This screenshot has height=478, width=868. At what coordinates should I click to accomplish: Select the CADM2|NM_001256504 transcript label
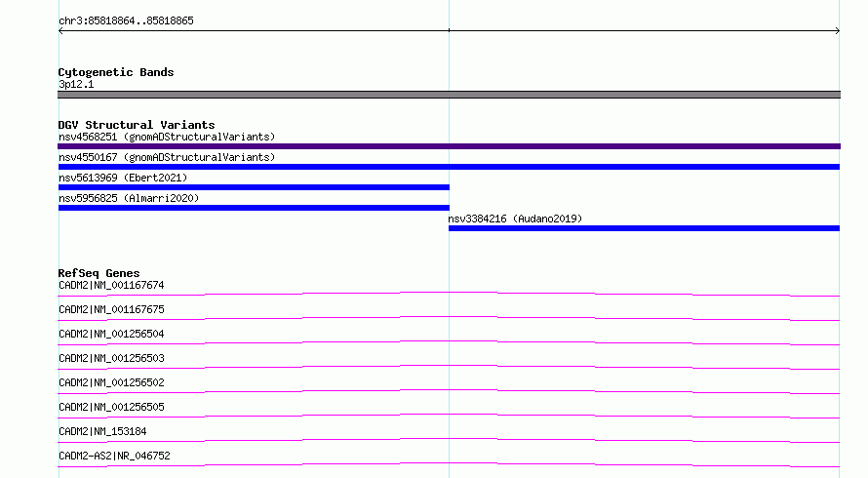pos(111,334)
